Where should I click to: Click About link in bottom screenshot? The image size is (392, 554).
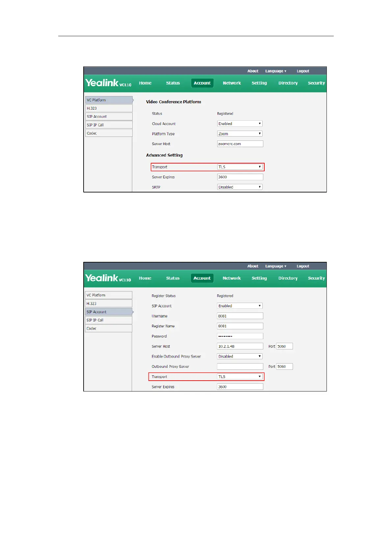pyautogui.click(x=253, y=266)
